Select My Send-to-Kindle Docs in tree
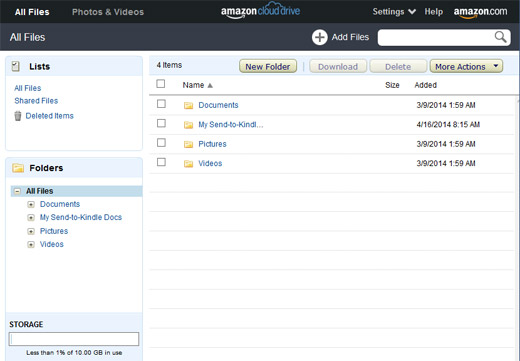520x361 pixels. [x=81, y=217]
